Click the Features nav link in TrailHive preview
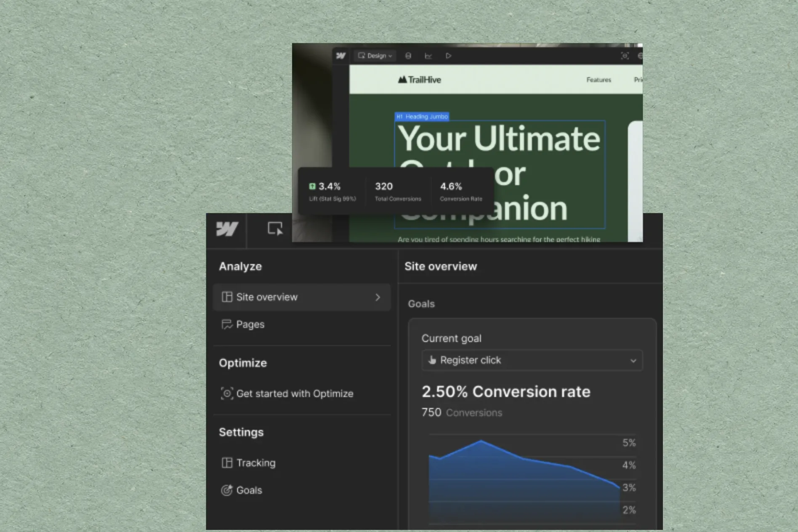 [x=598, y=80]
